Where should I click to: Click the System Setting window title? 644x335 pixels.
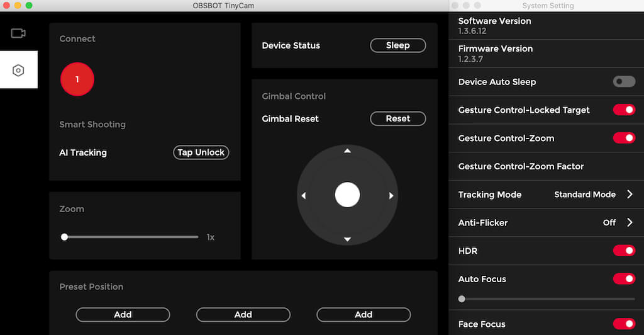[x=548, y=6]
